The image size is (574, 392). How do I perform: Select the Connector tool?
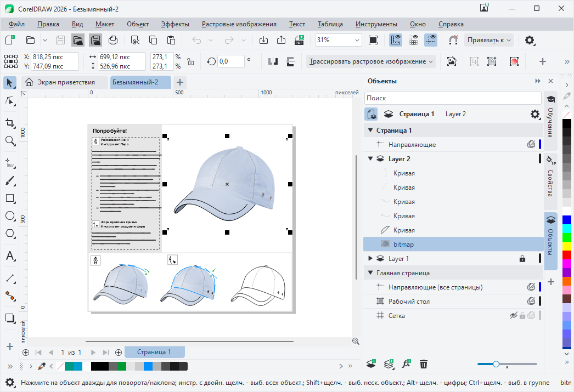[10, 296]
